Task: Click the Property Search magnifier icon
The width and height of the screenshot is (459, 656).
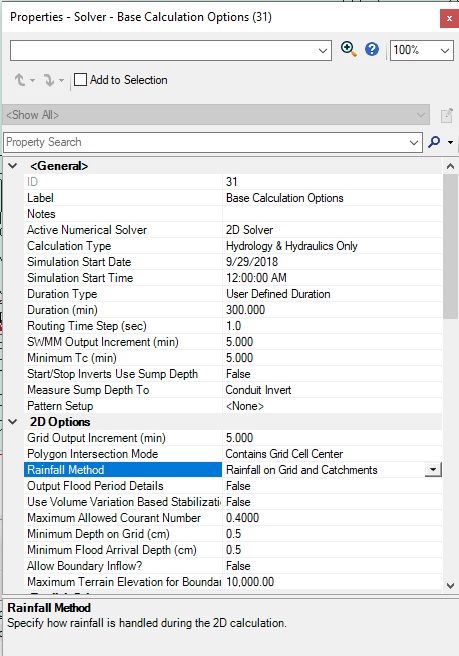Action: coord(434,142)
